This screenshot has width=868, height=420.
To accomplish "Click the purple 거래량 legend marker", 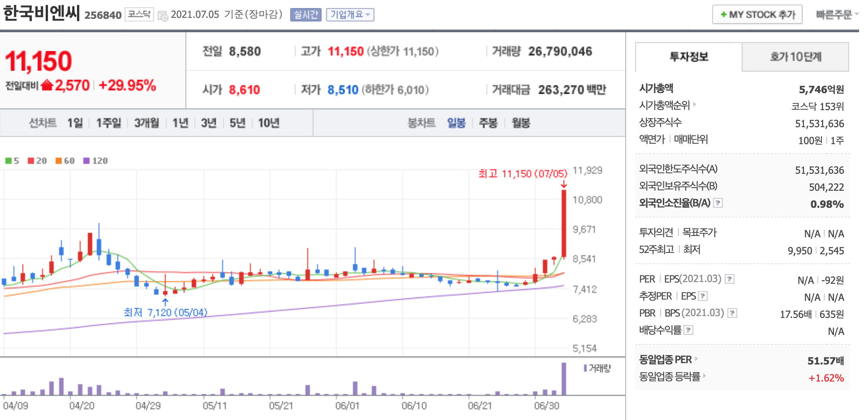I will pos(585,368).
